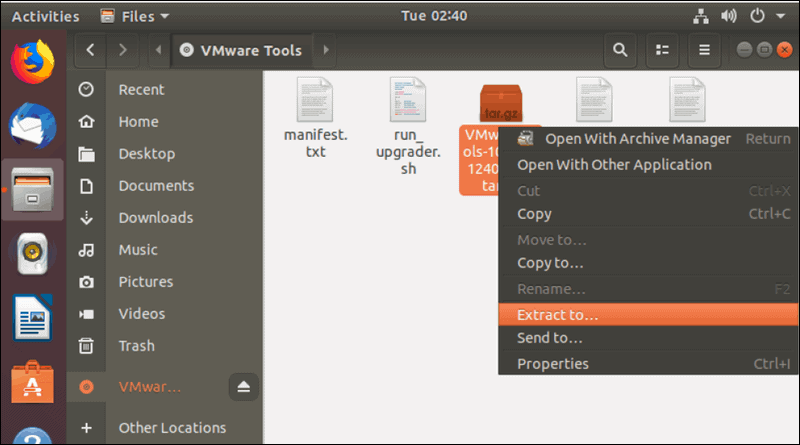Select the tar.gz archive icon
The width and height of the screenshot is (800, 445).
click(501, 104)
